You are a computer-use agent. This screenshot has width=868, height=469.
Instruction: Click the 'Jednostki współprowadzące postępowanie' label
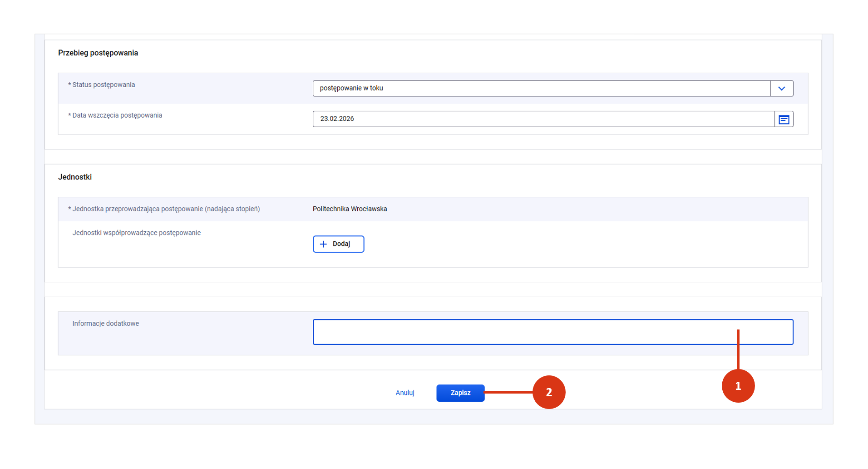click(x=136, y=233)
